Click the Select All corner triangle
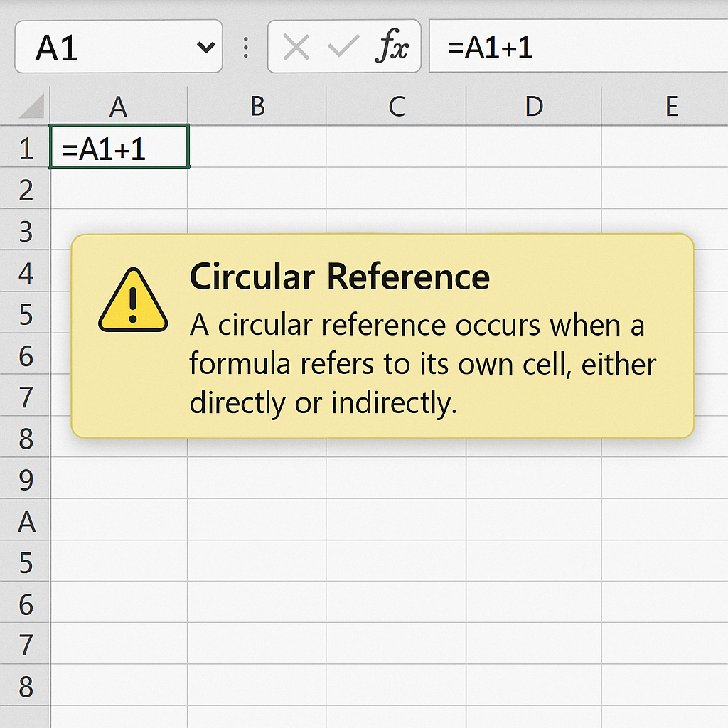728x728 pixels. pos(31,107)
